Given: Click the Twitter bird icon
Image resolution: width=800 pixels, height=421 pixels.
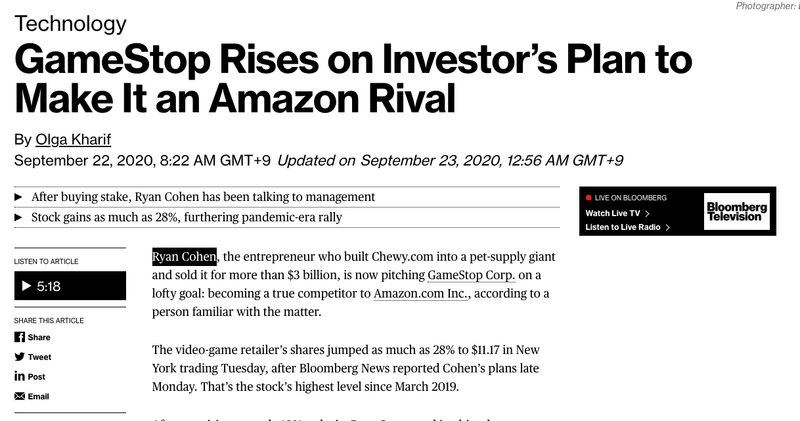Looking at the screenshot, I should pyautogui.click(x=19, y=357).
